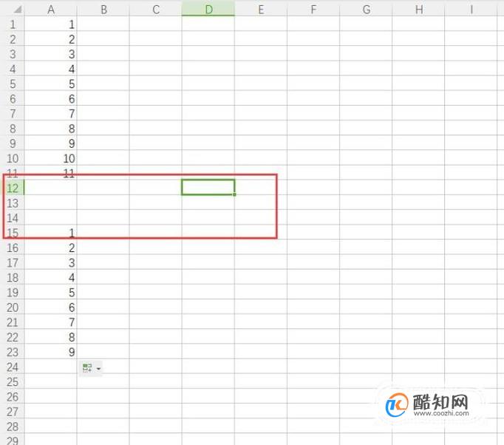
Task: Select row 18 header
Action: click(13, 277)
